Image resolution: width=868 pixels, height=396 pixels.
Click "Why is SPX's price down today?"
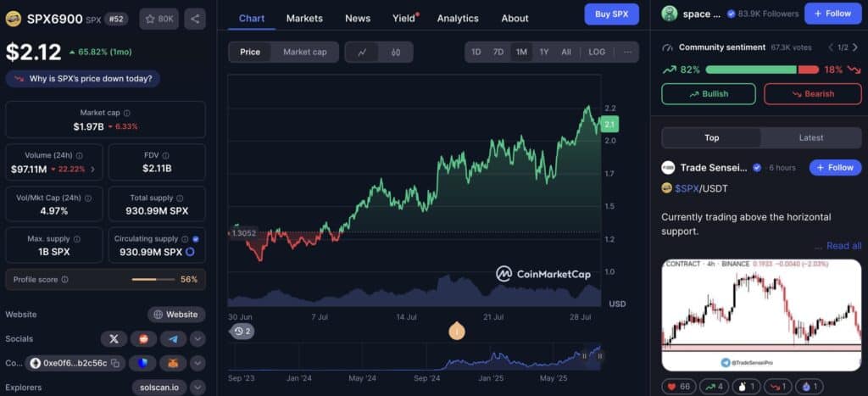(83, 79)
